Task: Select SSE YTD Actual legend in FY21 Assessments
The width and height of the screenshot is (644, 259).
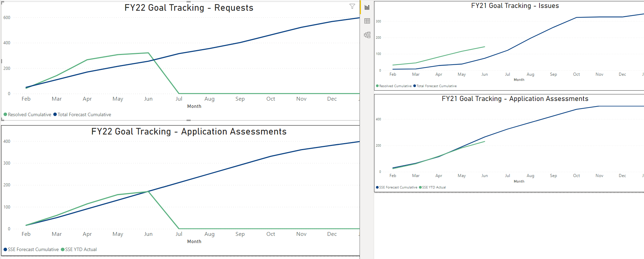Action: pyautogui.click(x=433, y=187)
